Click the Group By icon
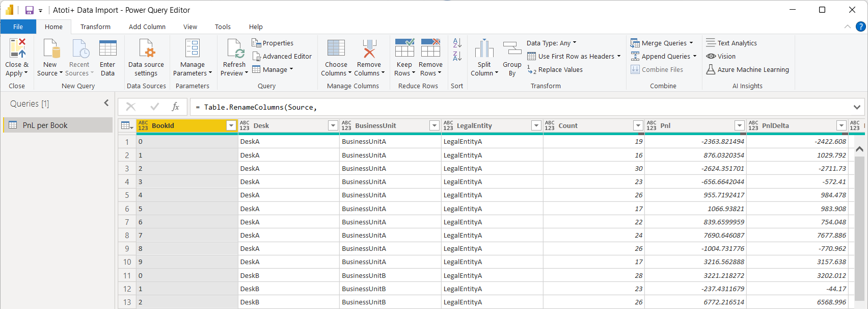The height and width of the screenshot is (309, 868). tap(512, 48)
